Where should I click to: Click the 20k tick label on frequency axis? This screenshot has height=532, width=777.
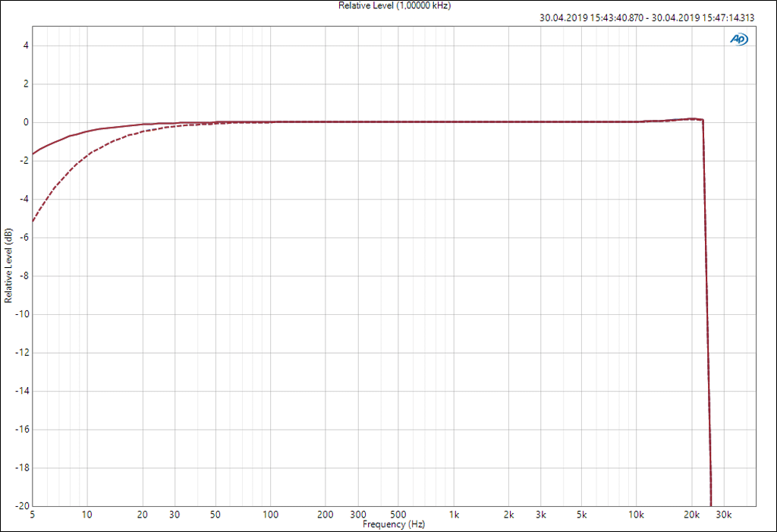tap(691, 515)
